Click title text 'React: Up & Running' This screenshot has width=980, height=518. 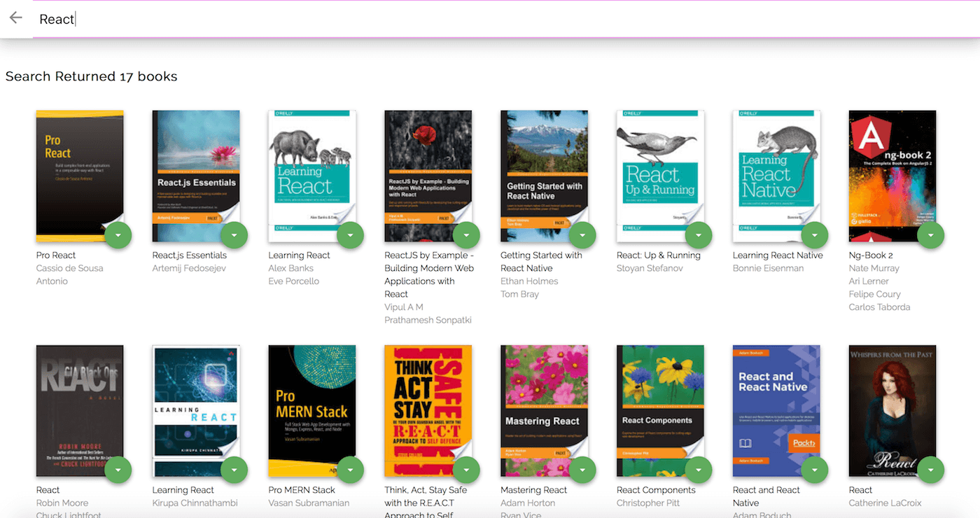659,255
